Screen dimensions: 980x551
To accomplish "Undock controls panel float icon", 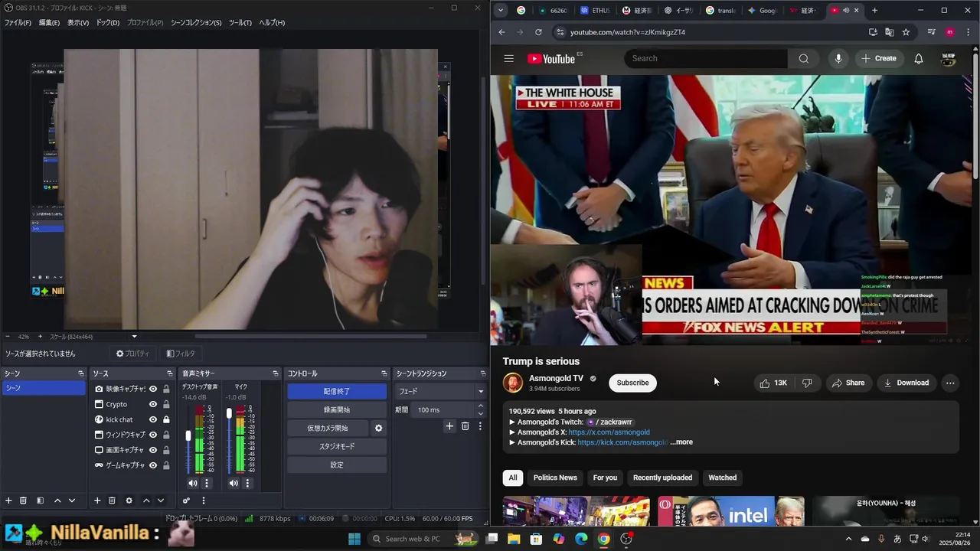I will (384, 373).
